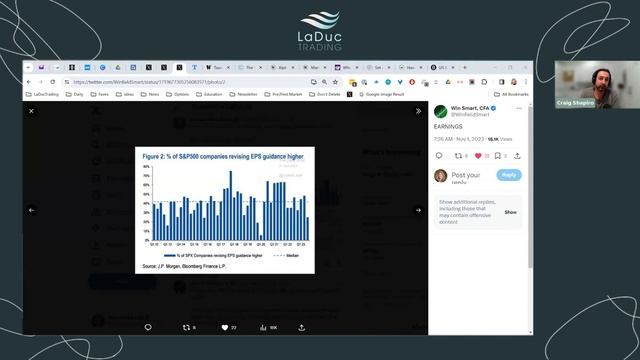Open view analytics icon below the photo

[263, 327]
